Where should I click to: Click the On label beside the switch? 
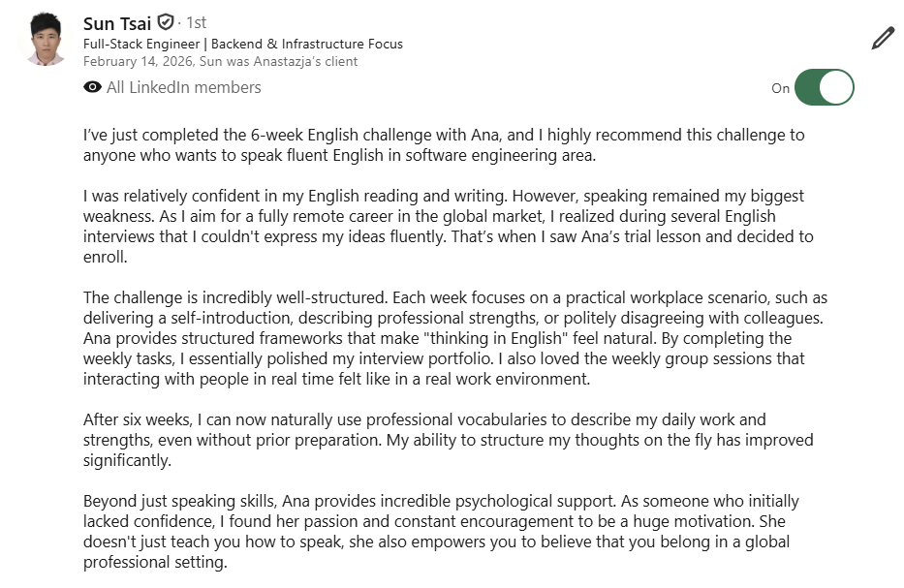point(780,88)
